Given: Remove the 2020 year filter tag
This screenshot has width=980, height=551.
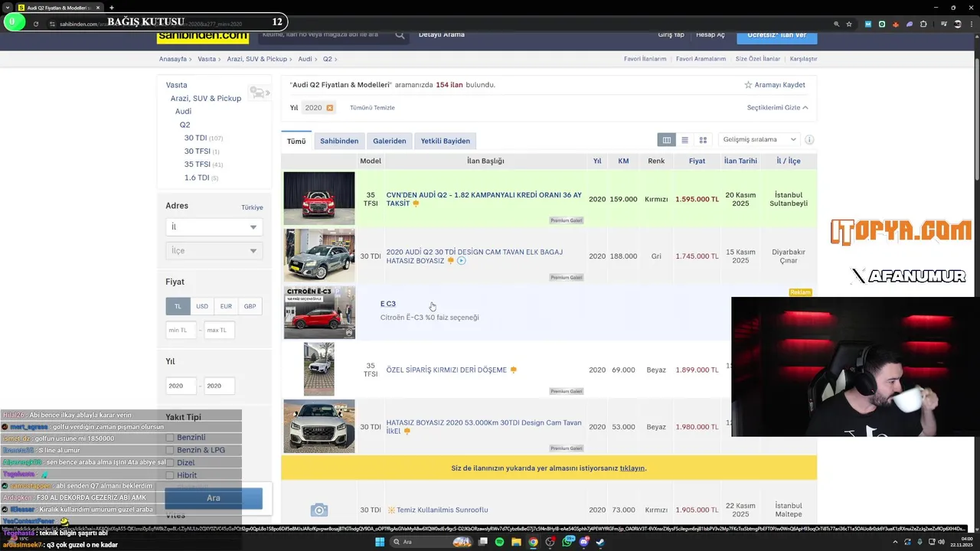Looking at the screenshot, I should 330,108.
